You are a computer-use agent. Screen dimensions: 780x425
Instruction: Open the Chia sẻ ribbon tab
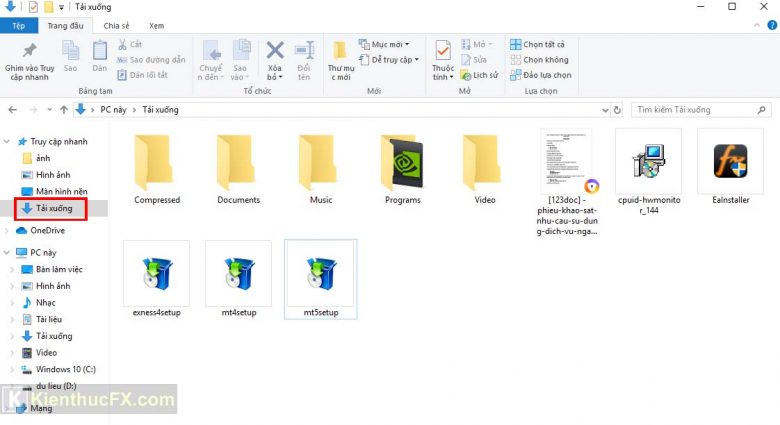116,25
